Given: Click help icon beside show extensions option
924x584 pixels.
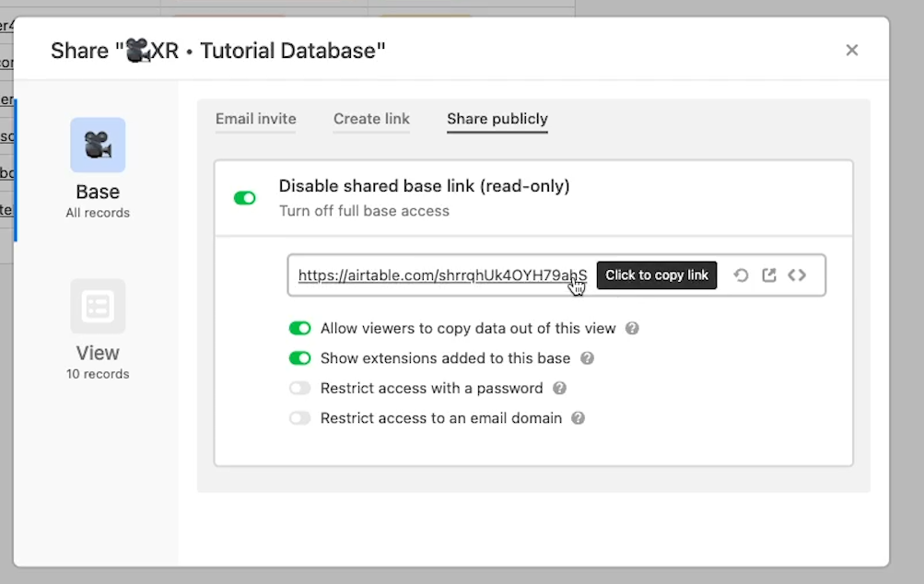Looking at the screenshot, I should (x=587, y=358).
